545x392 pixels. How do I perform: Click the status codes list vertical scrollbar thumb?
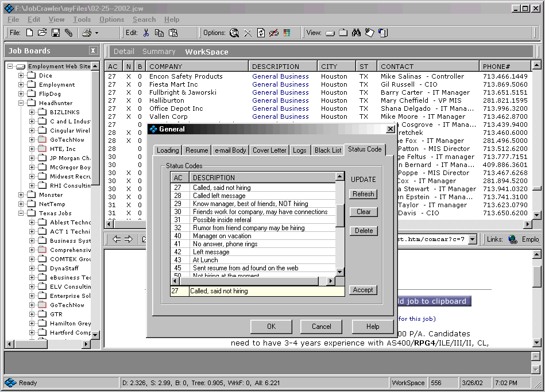click(340, 215)
